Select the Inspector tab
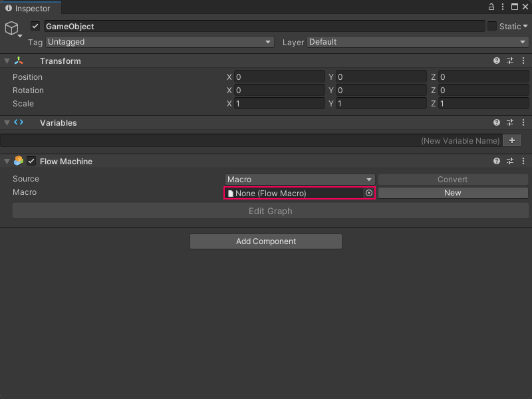The image size is (532, 399). pos(29,8)
